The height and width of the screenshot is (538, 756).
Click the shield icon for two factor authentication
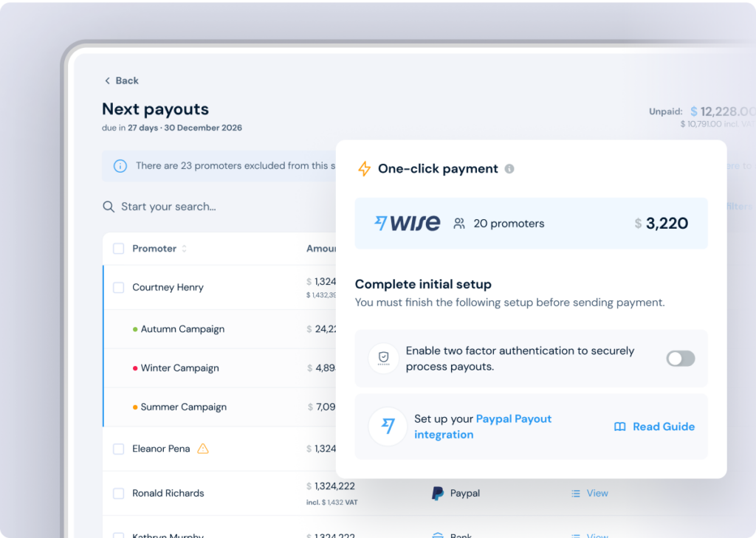click(x=383, y=358)
